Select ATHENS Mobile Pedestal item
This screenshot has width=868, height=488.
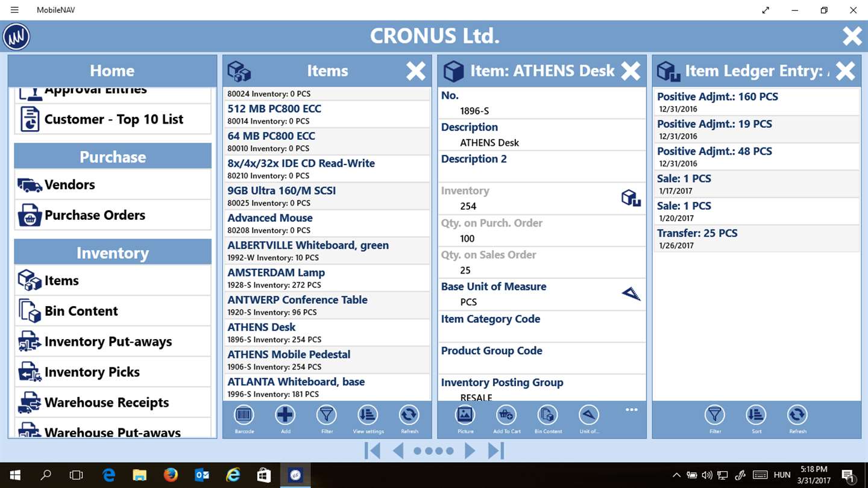327,360
